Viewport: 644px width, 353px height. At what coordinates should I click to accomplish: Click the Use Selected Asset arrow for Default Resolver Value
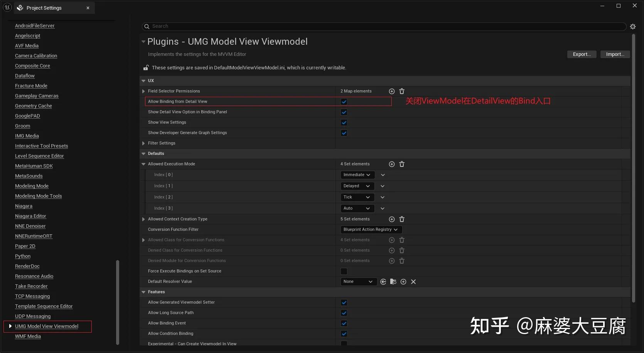click(x=383, y=282)
